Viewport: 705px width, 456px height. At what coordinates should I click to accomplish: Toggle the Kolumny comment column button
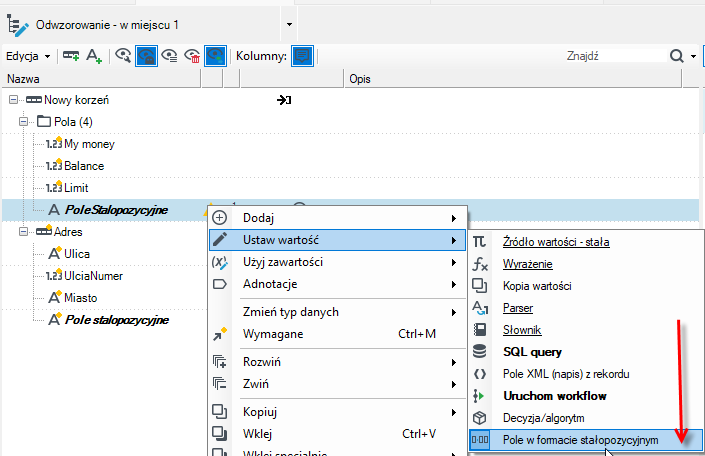click(x=302, y=56)
